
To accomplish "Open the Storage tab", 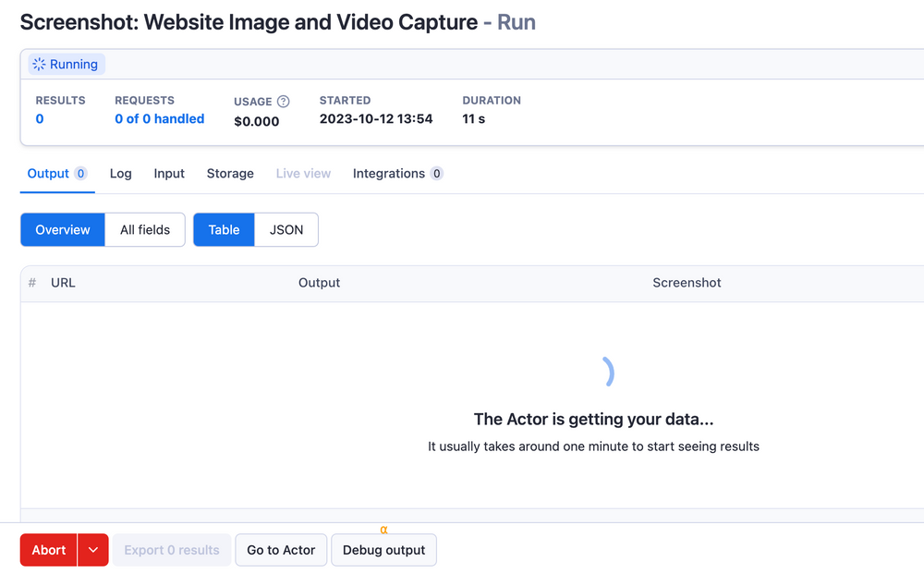I will 229,173.
